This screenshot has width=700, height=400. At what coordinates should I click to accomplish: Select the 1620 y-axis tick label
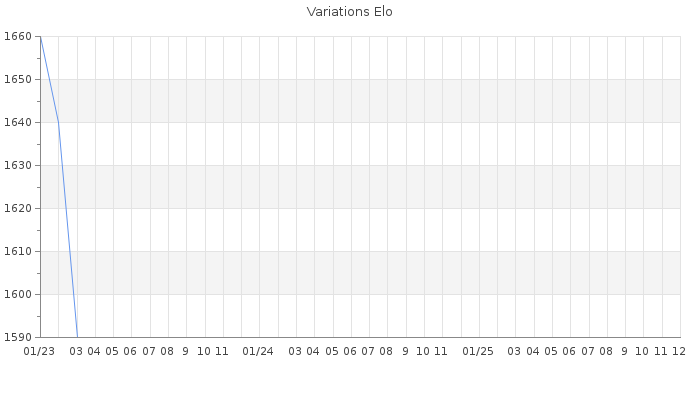18,209
